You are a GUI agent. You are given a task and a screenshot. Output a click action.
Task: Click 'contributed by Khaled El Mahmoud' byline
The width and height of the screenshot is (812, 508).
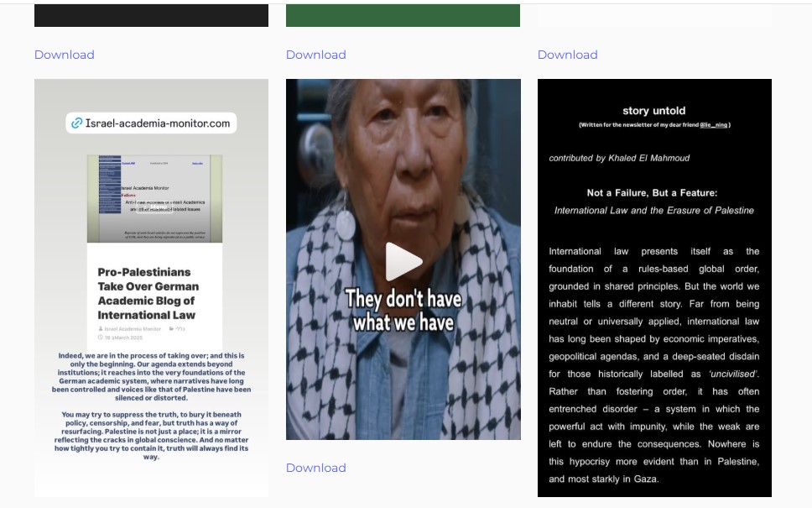[619, 158]
